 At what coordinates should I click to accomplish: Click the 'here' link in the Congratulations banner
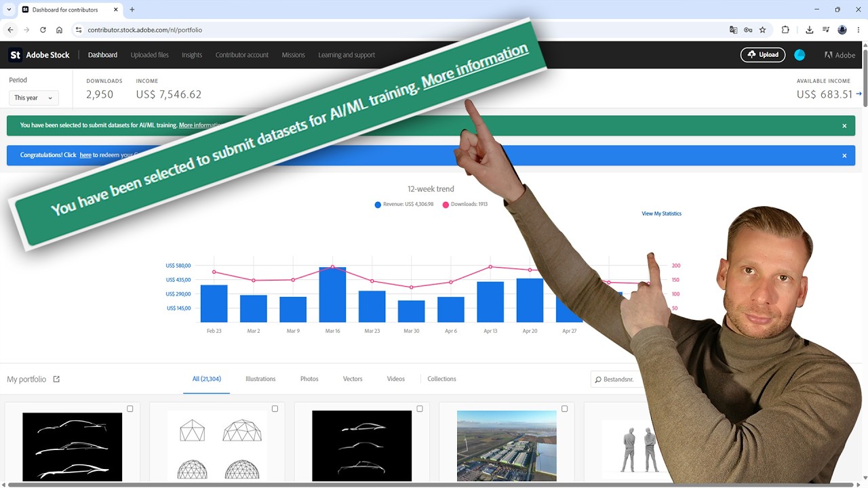[85, 155]
